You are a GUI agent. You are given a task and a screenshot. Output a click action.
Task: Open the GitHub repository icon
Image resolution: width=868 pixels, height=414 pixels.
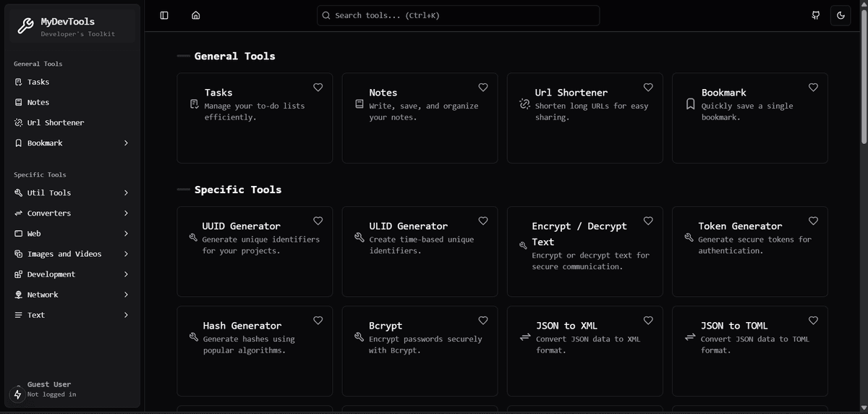point(816,15)
